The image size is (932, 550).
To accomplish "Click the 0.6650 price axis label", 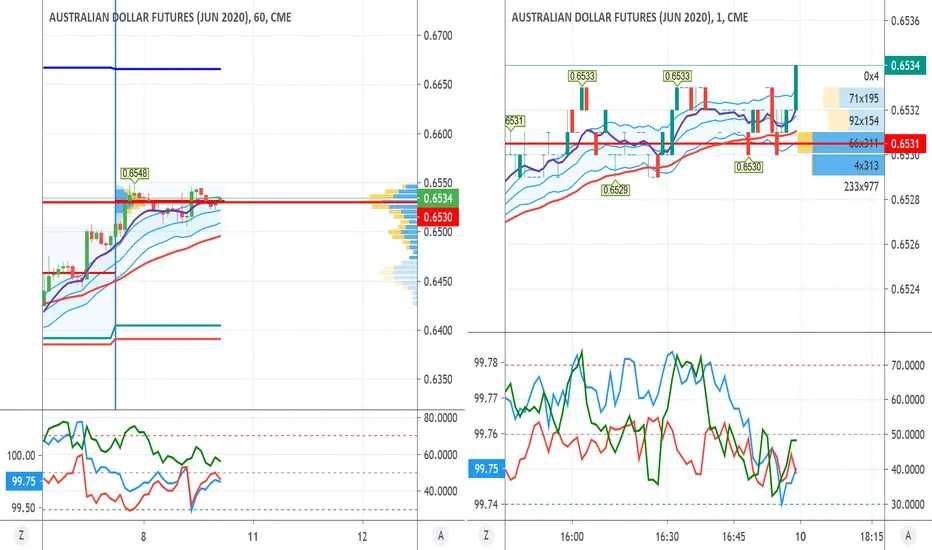I will (x=438, y=84).
